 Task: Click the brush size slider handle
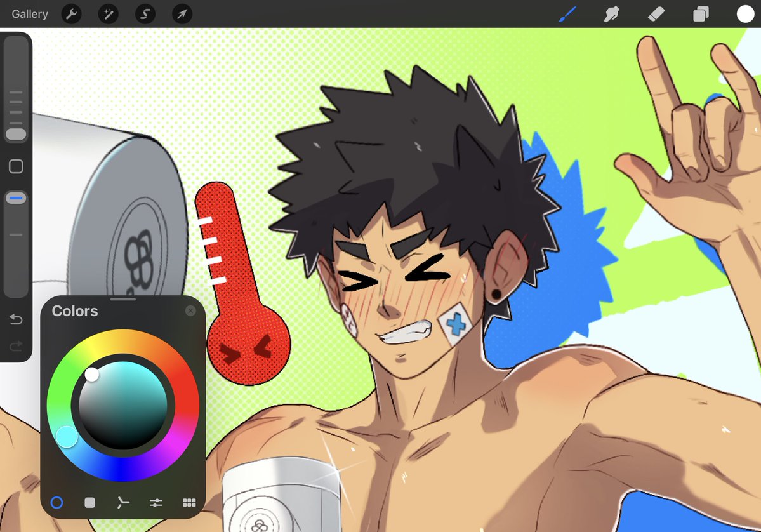[16, 135]
